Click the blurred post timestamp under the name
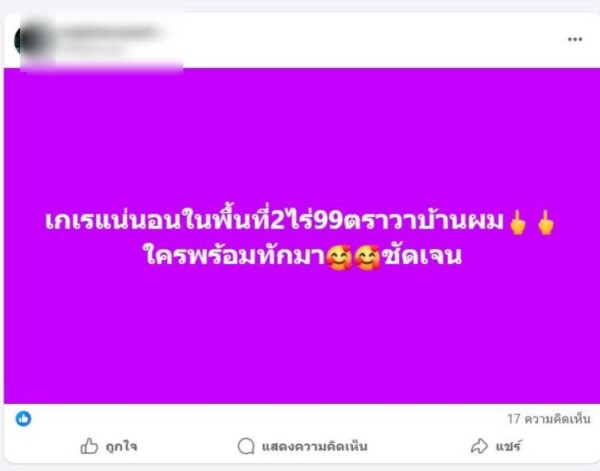This screenshot has width=600, height=471. [92, 49]
